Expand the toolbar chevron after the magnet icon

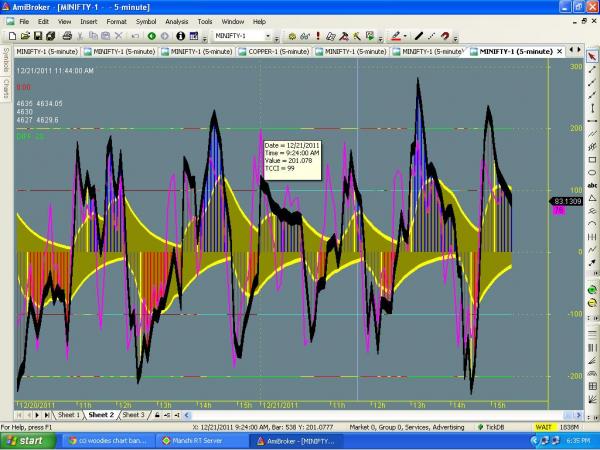click(x=455, y=38)
